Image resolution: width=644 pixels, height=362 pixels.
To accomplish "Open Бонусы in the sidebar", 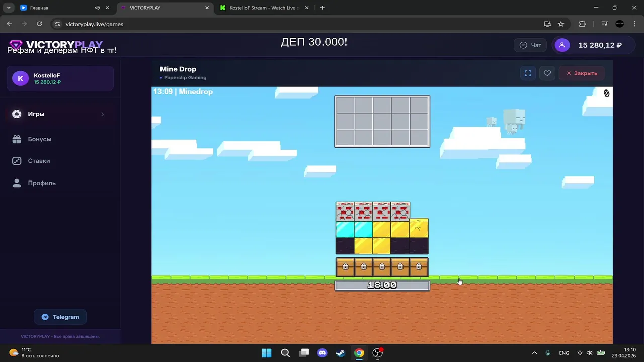I will (x=40, y=139).
